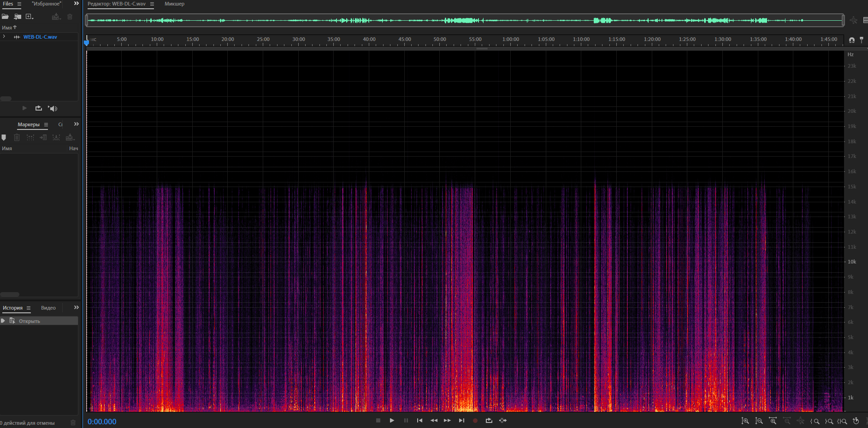Click the Import File icon in Files panel
Image resolution: width=868 pixels, height=428 pixels.
tap(18, 17)
